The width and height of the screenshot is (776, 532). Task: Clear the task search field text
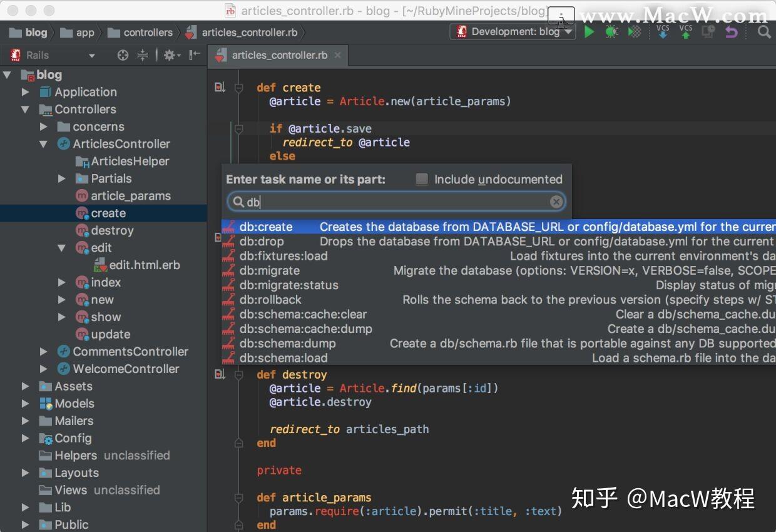556,202
